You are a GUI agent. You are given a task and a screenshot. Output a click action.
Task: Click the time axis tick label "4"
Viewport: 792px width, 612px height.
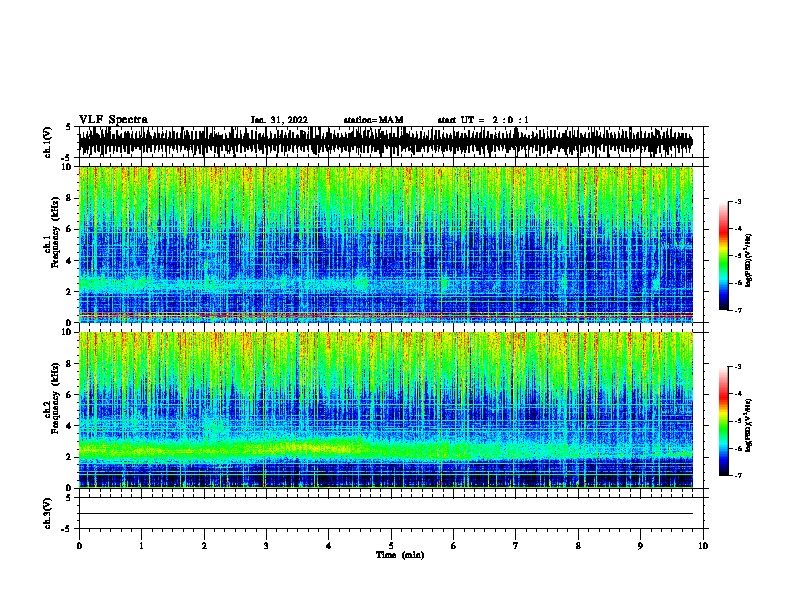[x=329, y=545]
